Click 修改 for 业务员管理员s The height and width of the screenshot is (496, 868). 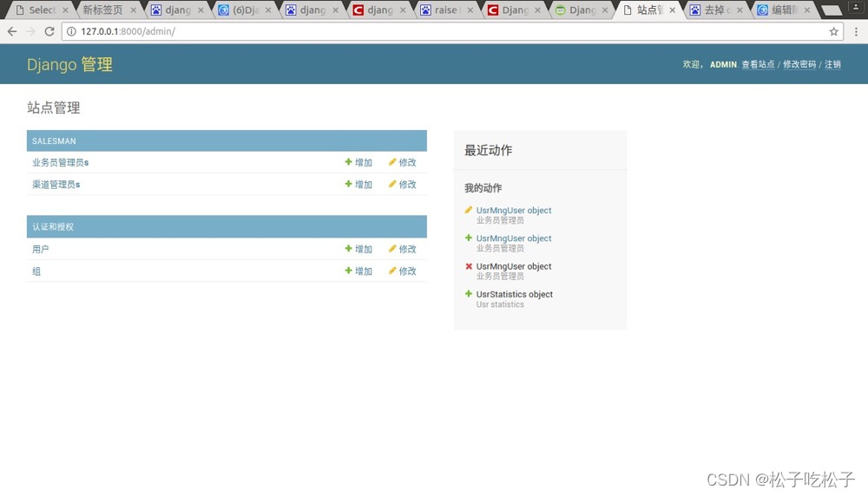403,162
